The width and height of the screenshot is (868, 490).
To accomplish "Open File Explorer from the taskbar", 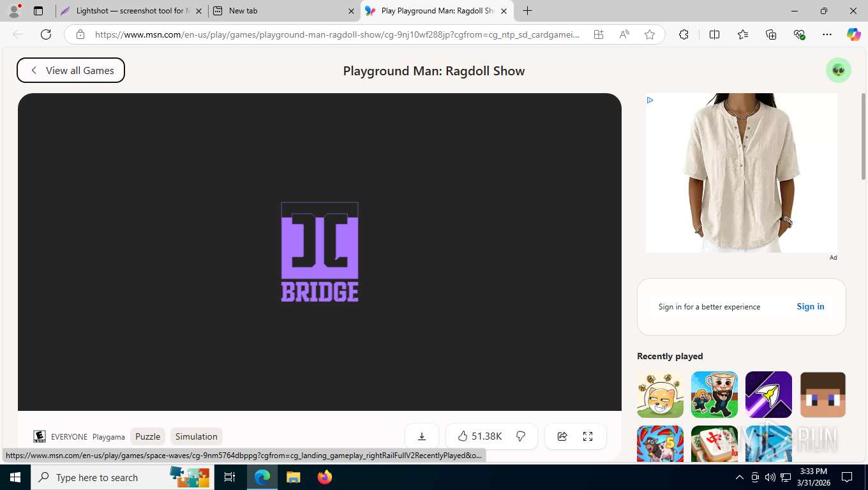I will 293,477.
